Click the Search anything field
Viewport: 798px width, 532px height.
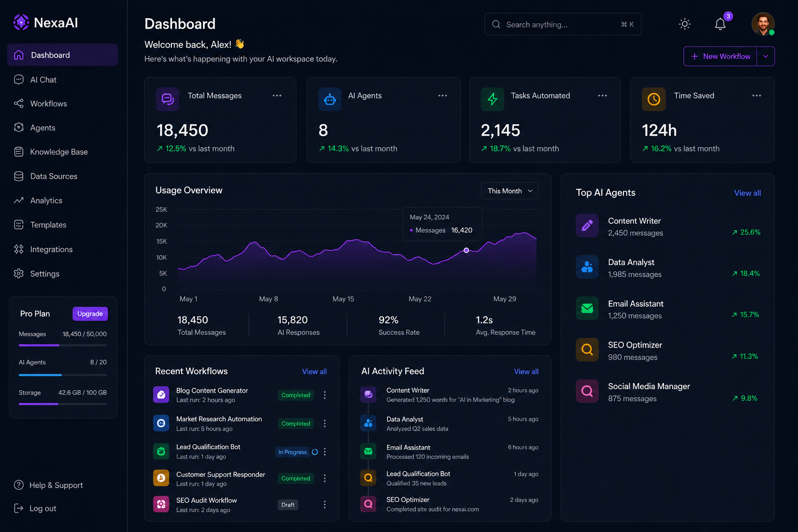point(563,24)
